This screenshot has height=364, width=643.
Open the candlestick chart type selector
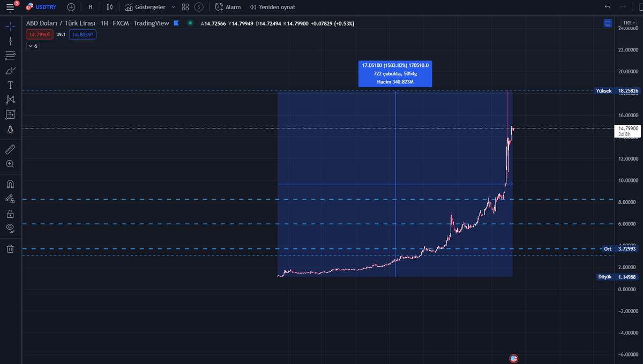pos(110,7)
